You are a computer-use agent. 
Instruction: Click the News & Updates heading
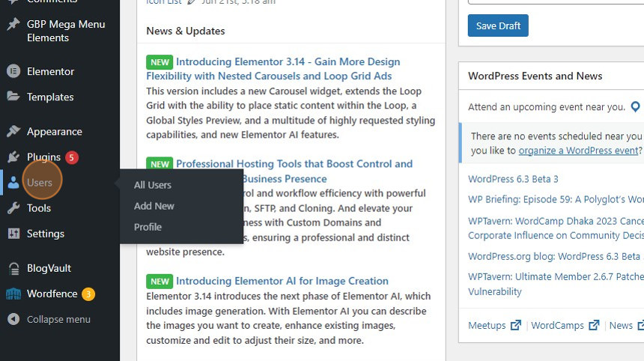[x=186, y=31]
